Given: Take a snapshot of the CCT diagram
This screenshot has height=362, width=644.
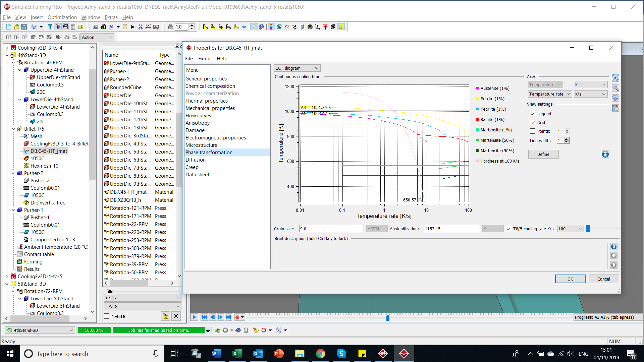Looking at the screenshot, I should (615, 98).
